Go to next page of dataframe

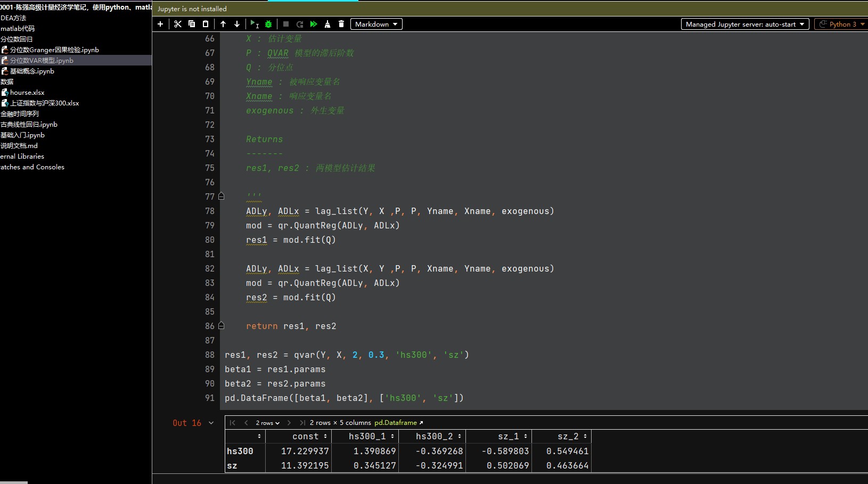pyautogui.click(x=289, y=423)
